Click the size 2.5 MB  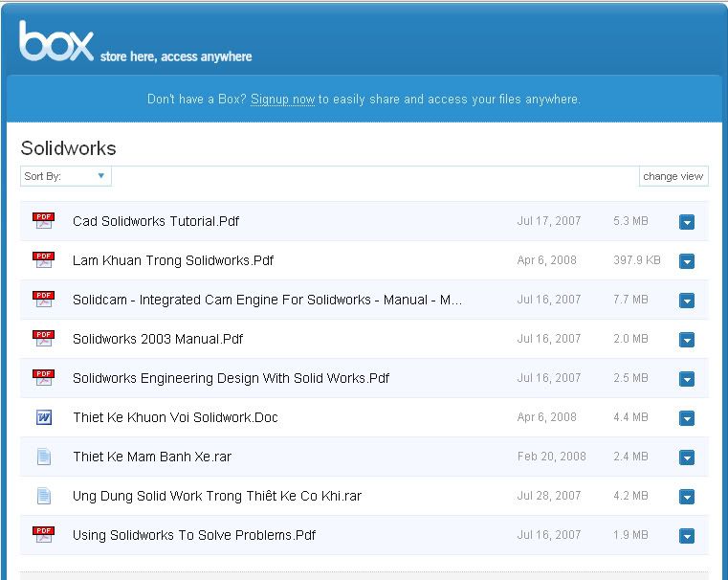click(630, 378)
